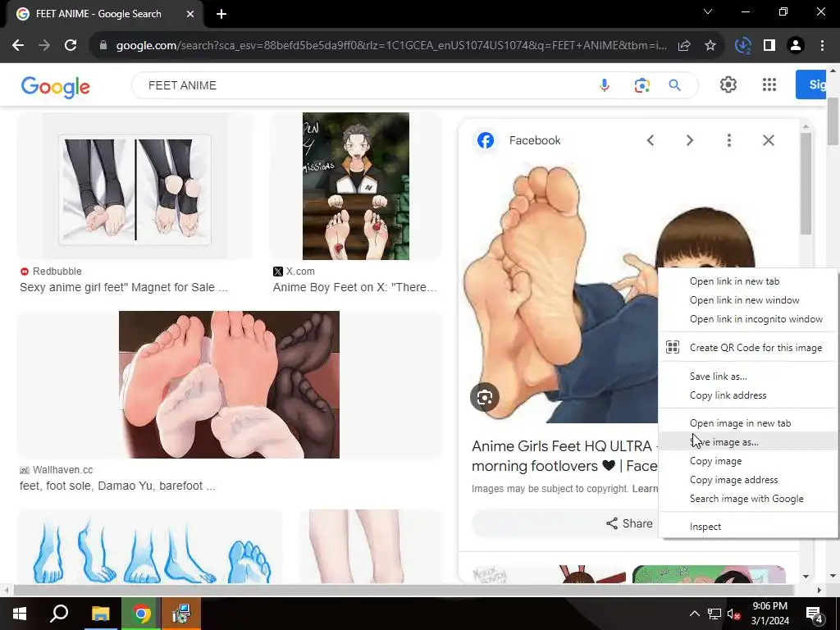Open the notification center icon
840x630 pixels.
[815, 614]
